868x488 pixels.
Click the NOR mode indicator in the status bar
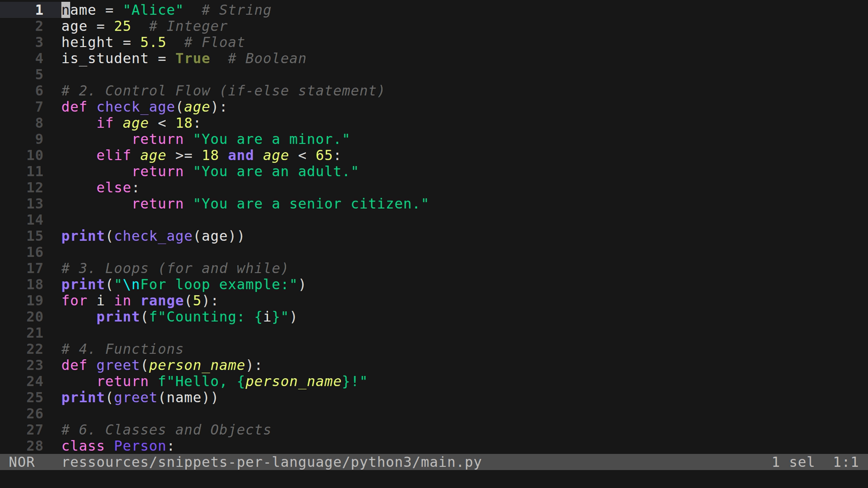[x=22, y=462]
